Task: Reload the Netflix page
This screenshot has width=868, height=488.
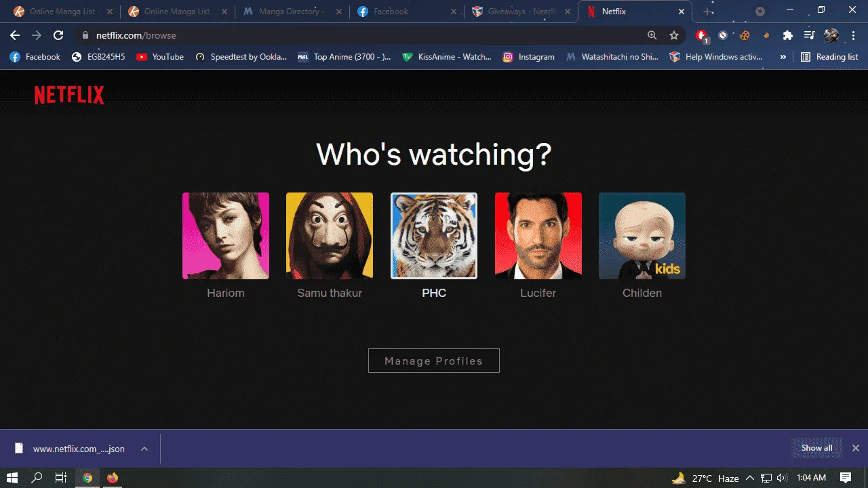Action: [58, 35]
